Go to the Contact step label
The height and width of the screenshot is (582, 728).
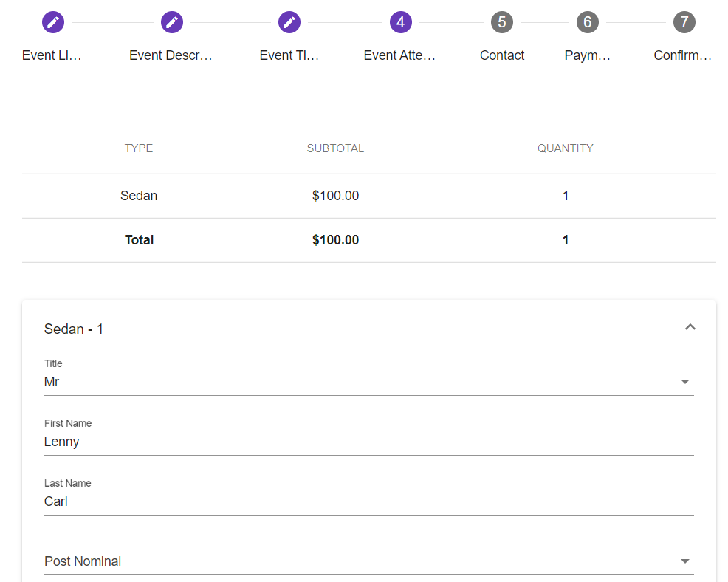(502, 55)
